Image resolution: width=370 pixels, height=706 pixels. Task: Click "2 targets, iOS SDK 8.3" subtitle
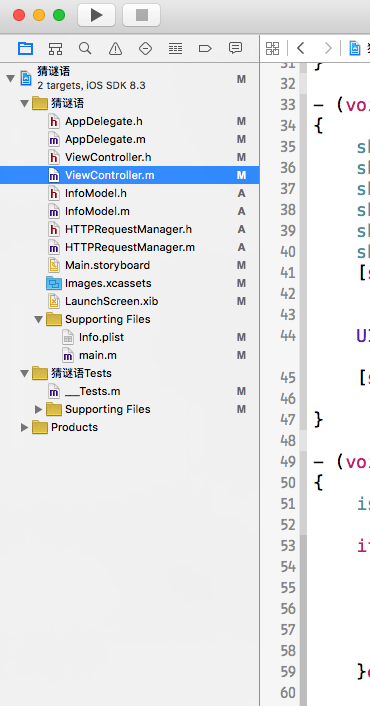(91, 86)
